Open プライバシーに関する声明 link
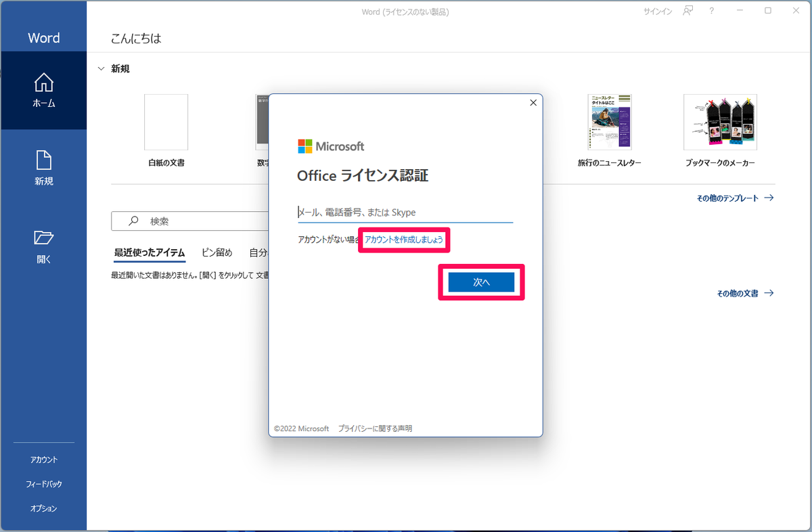 coord(375,428)
